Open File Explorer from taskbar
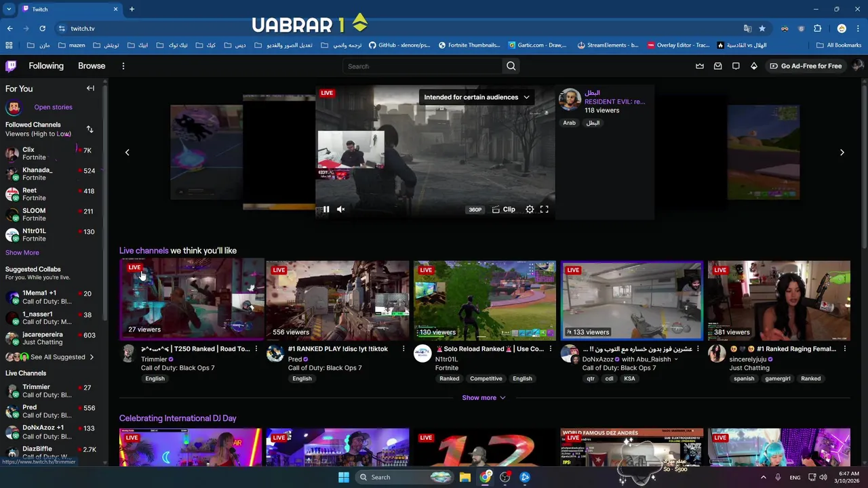 [x=465, y=477]
